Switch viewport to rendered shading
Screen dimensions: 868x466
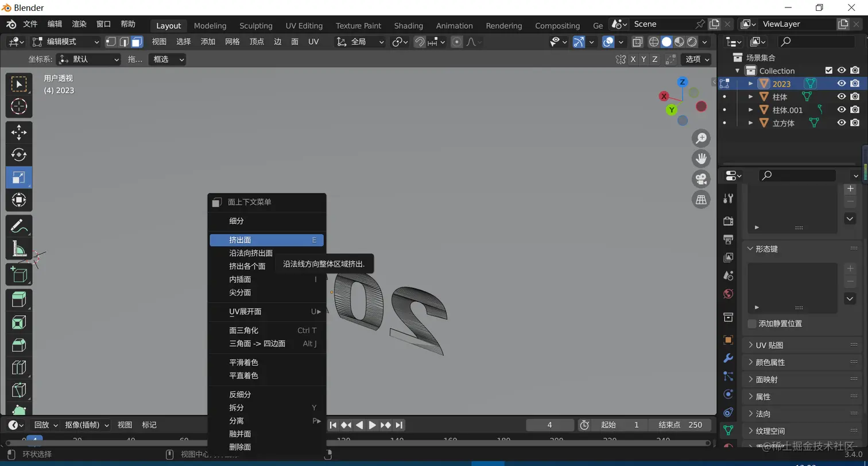(x=692, y=42)
